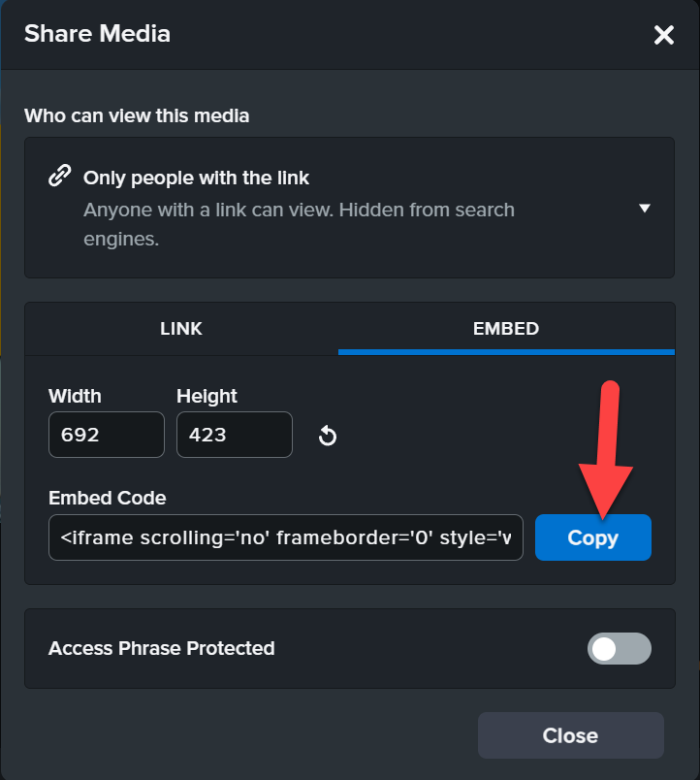Disable the Access Phrase Protected switch

[619, 648]
